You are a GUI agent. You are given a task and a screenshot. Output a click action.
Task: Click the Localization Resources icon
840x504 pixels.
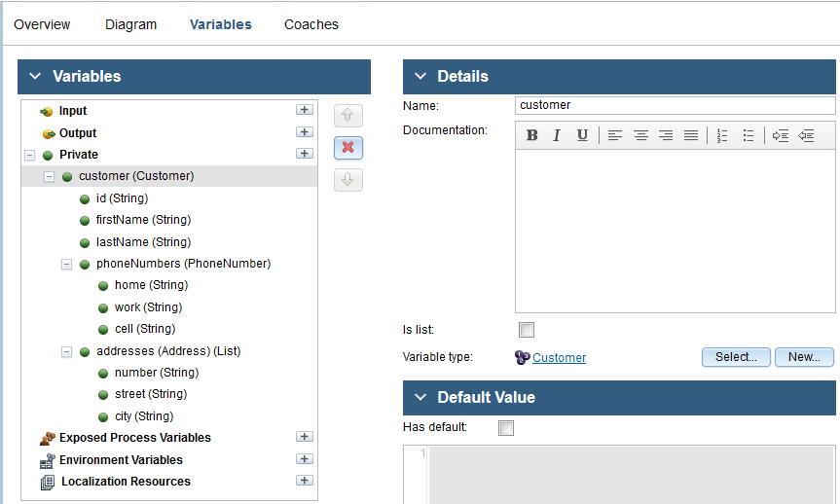[x=48, y=482]
